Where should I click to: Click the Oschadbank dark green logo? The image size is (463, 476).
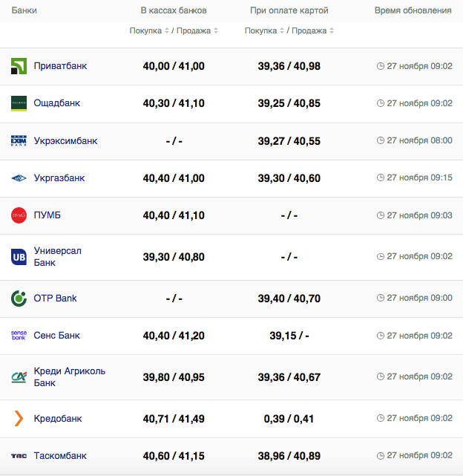(19, 104)
